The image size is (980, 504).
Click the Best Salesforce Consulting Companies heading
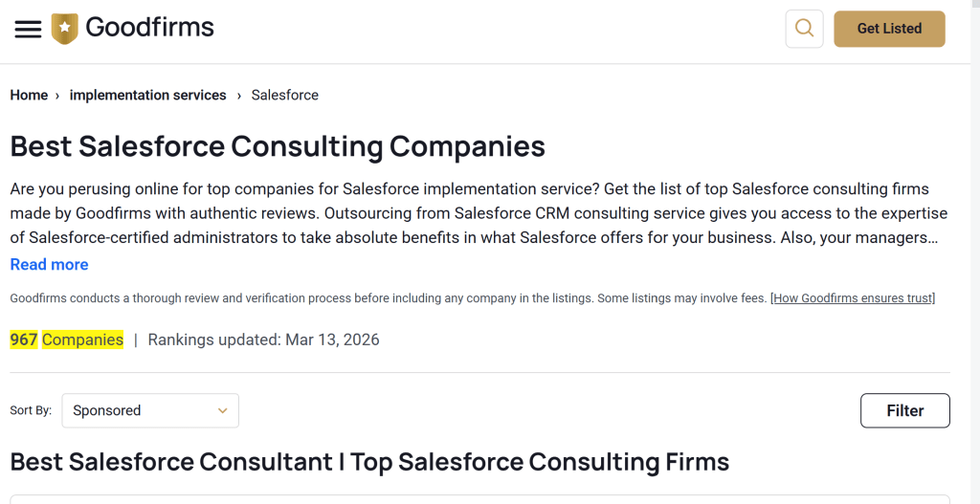point(278,146)
